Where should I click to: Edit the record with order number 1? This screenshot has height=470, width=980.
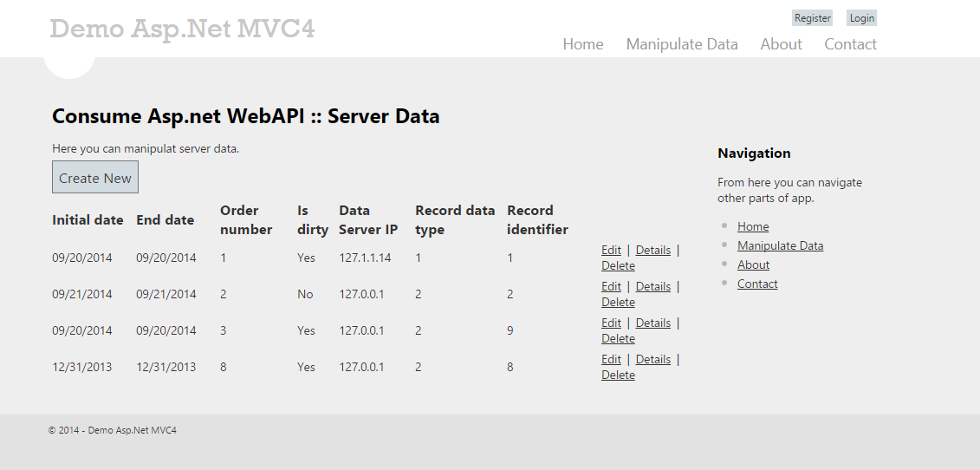[x=611, y=250]
